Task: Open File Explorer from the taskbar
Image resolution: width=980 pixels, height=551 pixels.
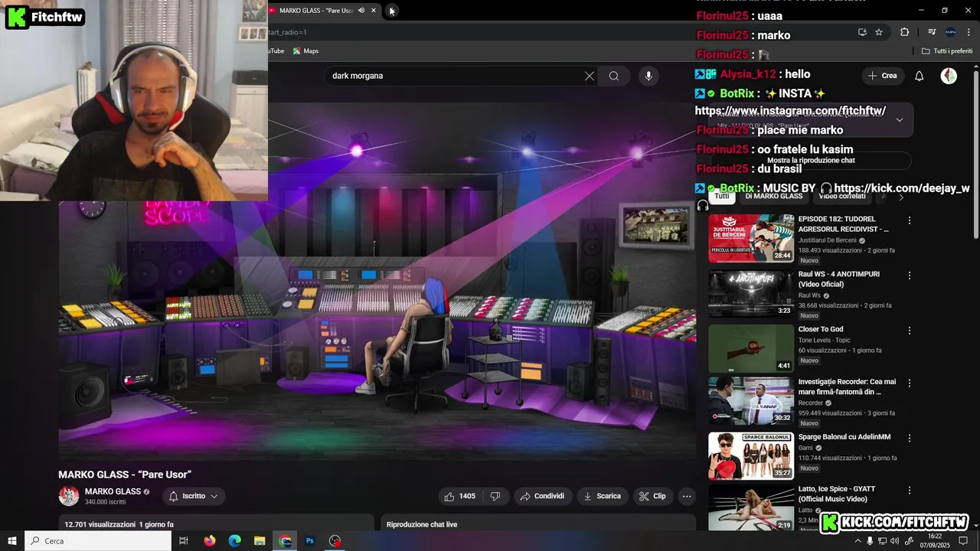Action: pos(260,541)
